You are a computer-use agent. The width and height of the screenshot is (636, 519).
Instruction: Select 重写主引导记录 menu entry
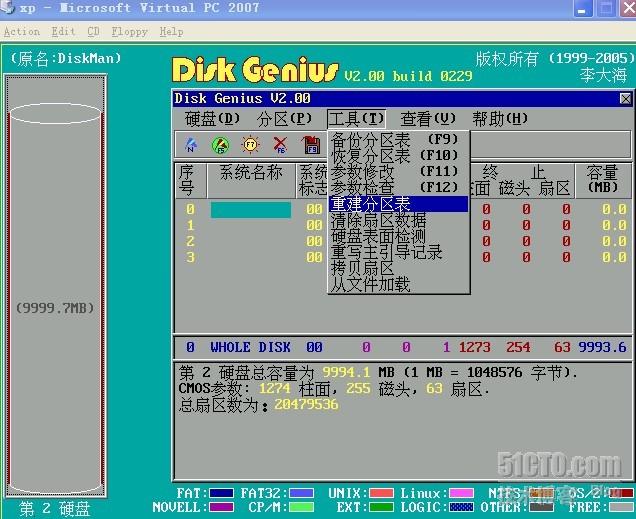pos(398,252)
